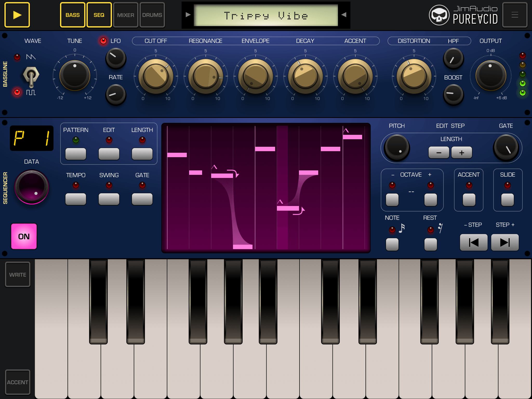Click the CUT OFF knob
Viewport: 532px width, 399px height.
pyautogui.click(x=156, y=76)
